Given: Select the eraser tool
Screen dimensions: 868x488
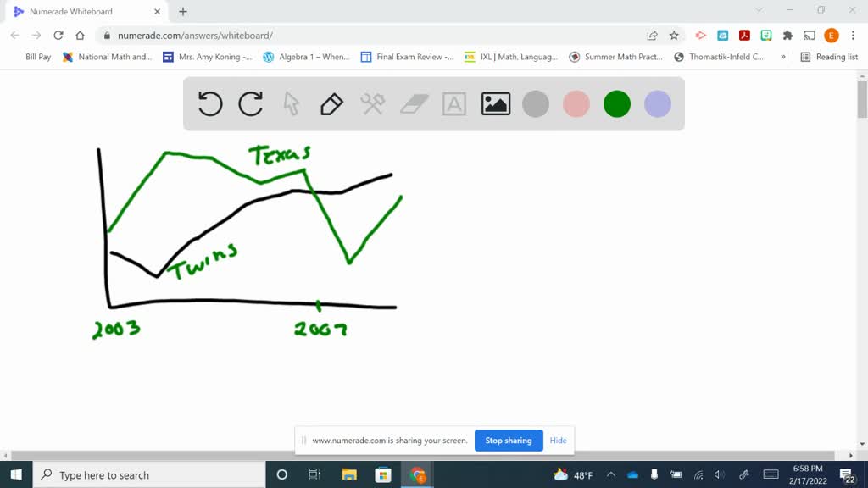Looking at the screenshot, I should pos(413,103).
